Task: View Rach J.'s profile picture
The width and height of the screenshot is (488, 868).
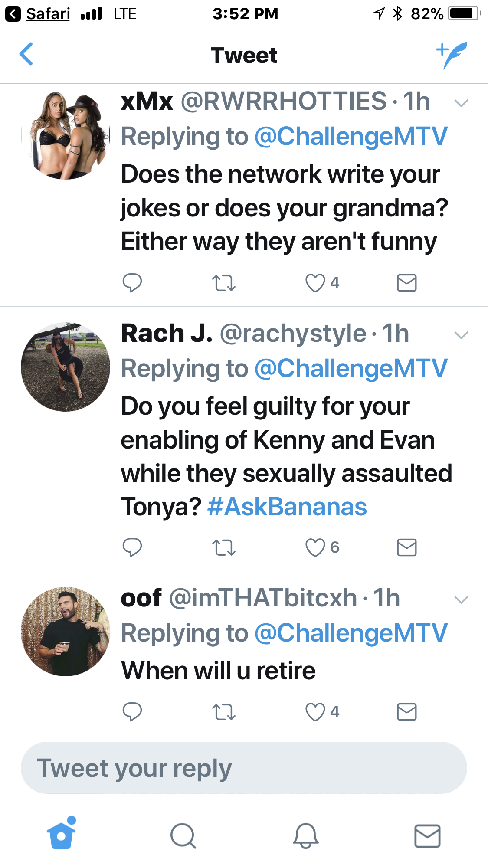Action: (x=66, y=367)
